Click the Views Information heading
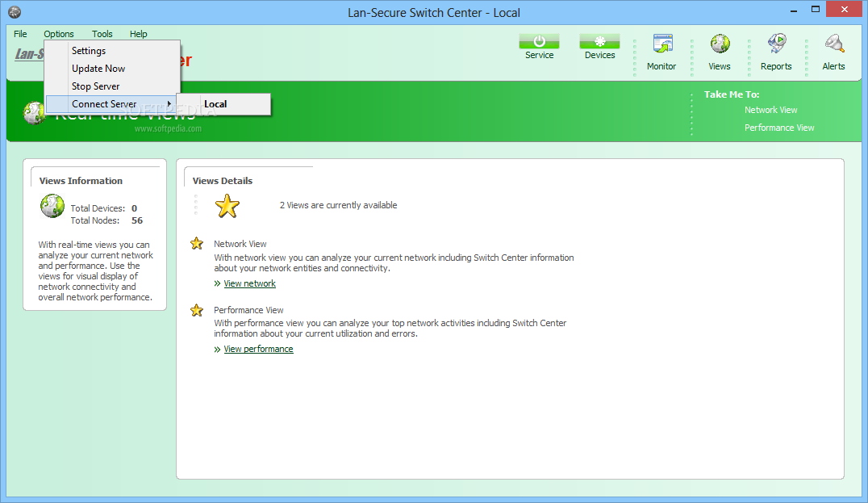The width and height of the screenshot is (868, 503). (81, 181)
